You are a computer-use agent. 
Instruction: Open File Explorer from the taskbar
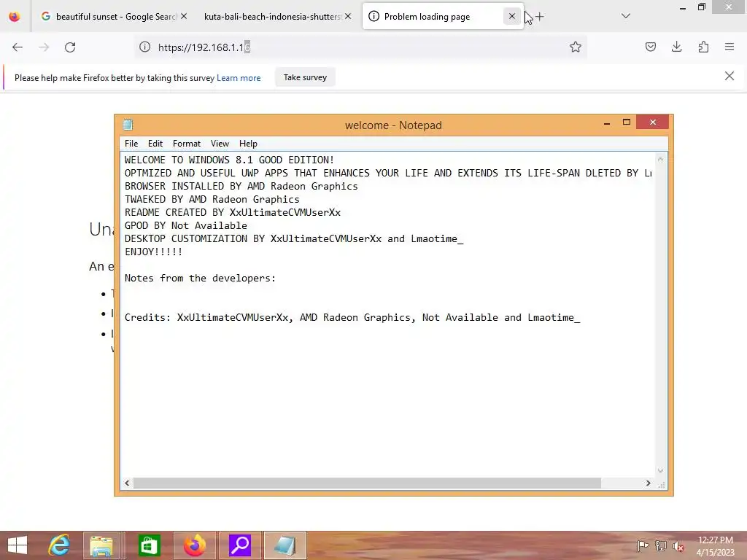tap(101, 545)
